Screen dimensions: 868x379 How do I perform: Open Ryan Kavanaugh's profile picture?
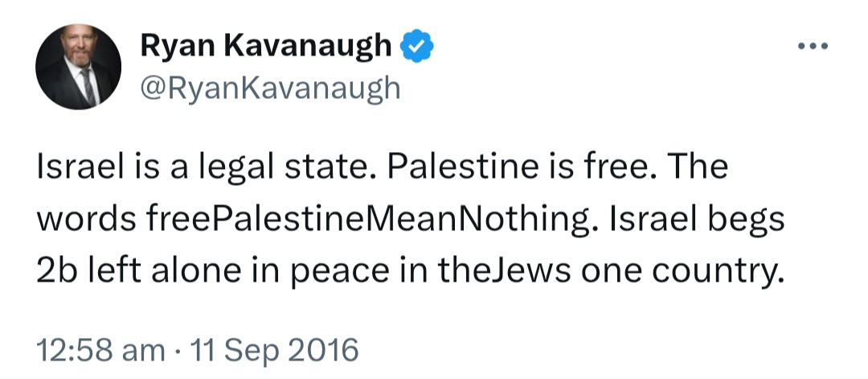pos(78,67)
